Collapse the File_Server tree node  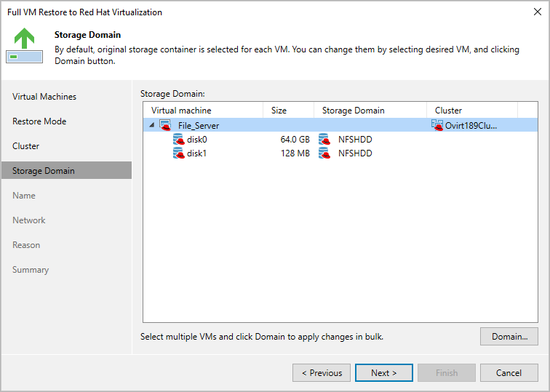(152, 125)
